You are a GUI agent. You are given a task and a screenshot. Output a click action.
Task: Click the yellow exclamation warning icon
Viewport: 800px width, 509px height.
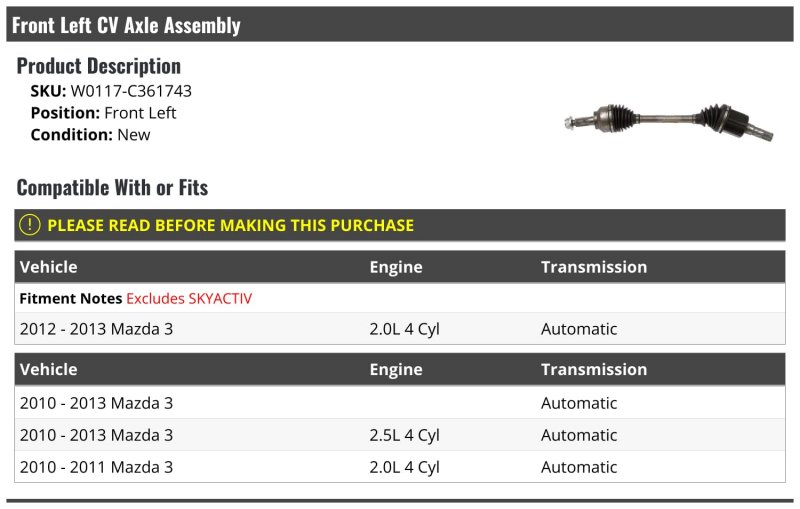(x=30, y=225)
